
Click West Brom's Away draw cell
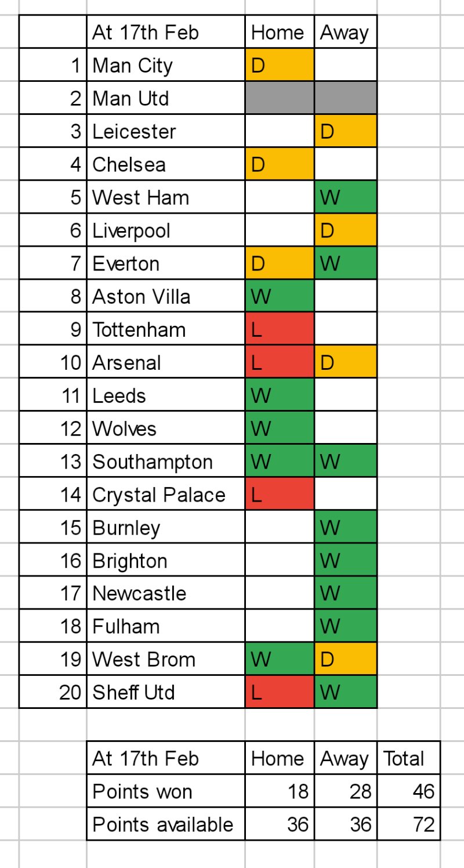click(x=346, y=660)
